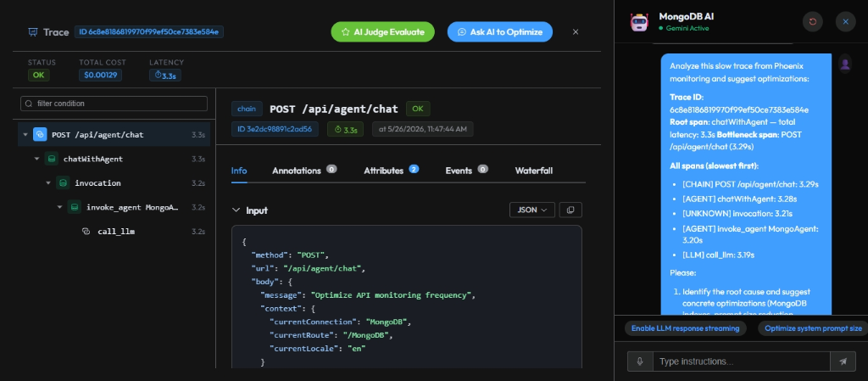Choose Enable LLM response streaming suggestion
This screenshot has width=868, height=381.
pos(686,328)
